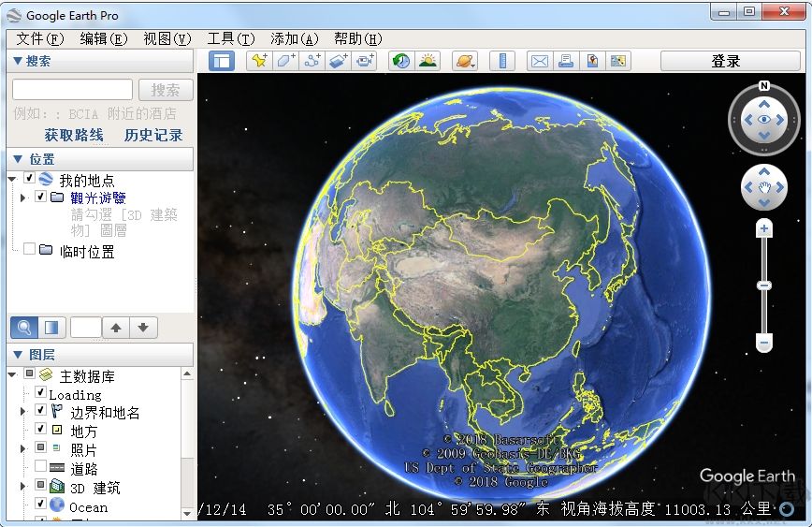
Task: Click the zoom slider plus button
Action: (x=764, y=228)
